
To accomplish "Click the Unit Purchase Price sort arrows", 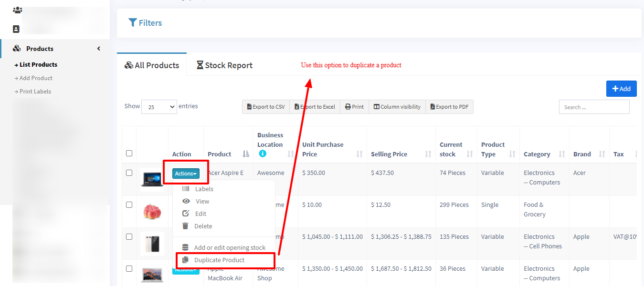I will 359,154.
